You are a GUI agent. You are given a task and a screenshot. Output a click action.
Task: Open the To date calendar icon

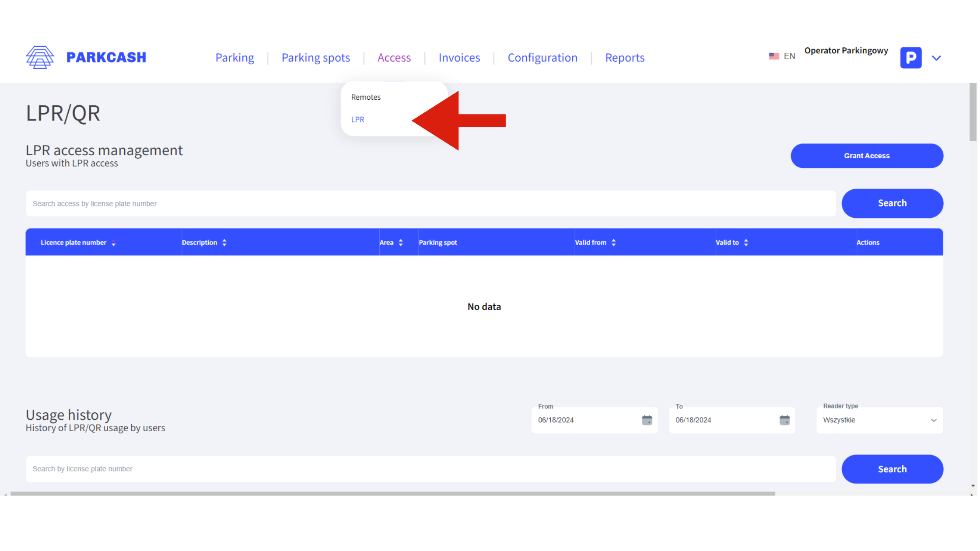click(x=784, y=420)
